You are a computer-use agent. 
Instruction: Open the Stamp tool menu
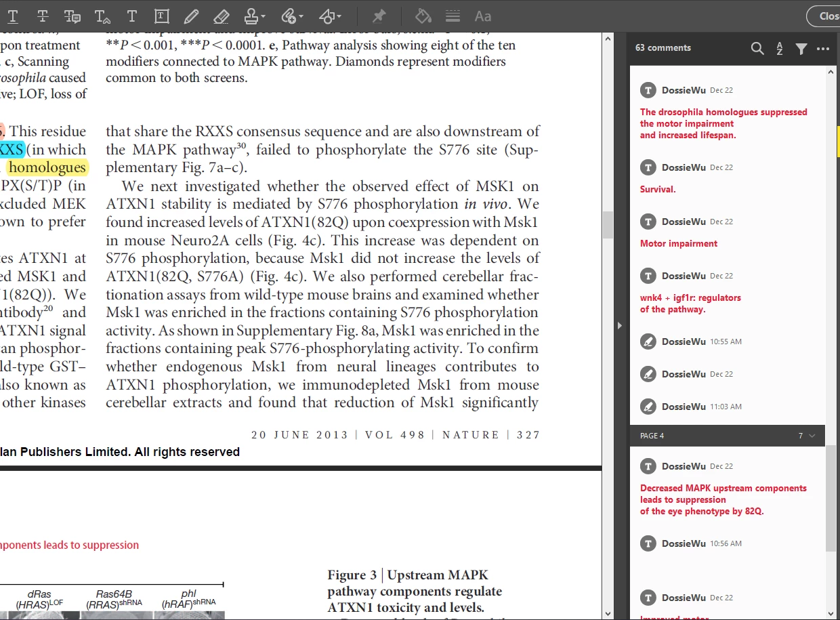tap(255, 16)
